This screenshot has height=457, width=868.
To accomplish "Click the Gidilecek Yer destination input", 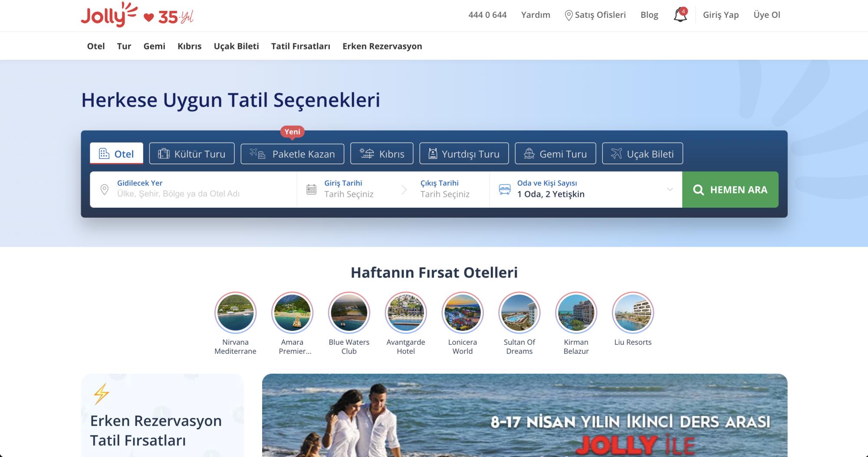I will click(193, 189).
